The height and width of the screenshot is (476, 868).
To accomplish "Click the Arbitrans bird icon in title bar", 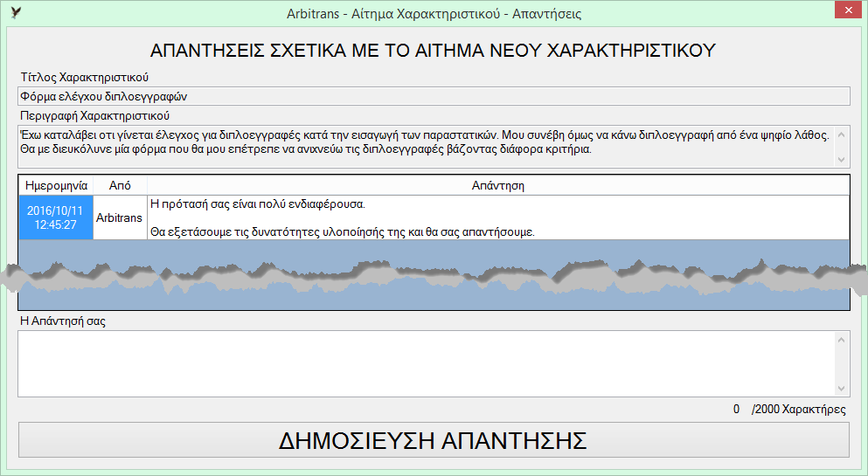I will (16, 13).
